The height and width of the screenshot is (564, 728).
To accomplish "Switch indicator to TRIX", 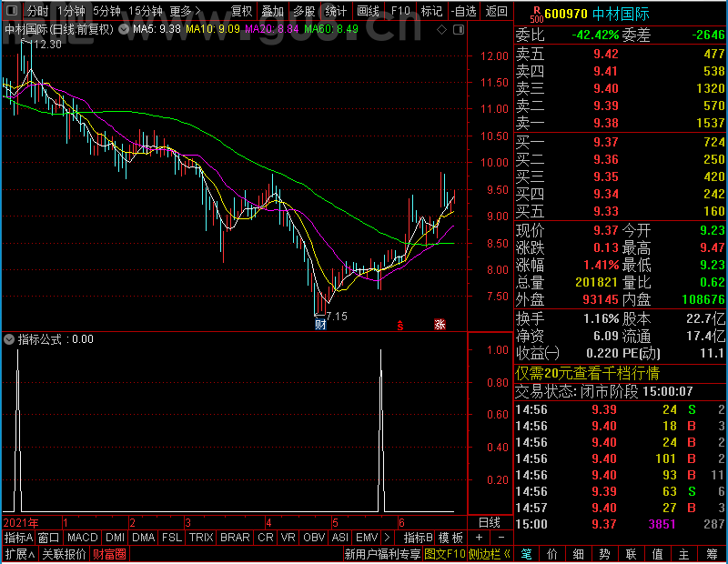I will [x=201, y=538].
